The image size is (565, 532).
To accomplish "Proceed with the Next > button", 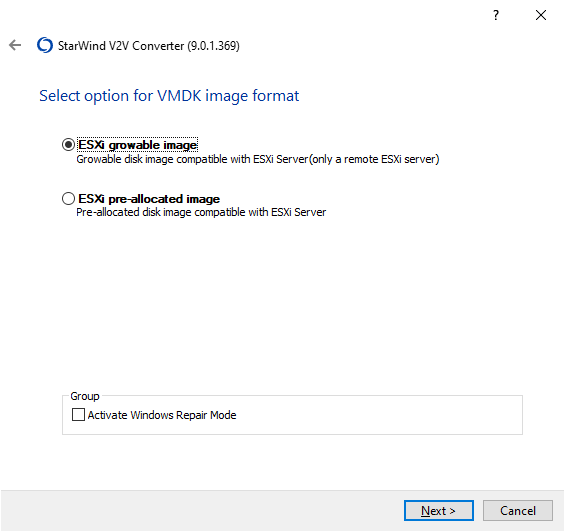I will pyautogui.click(x=439, y=510).
